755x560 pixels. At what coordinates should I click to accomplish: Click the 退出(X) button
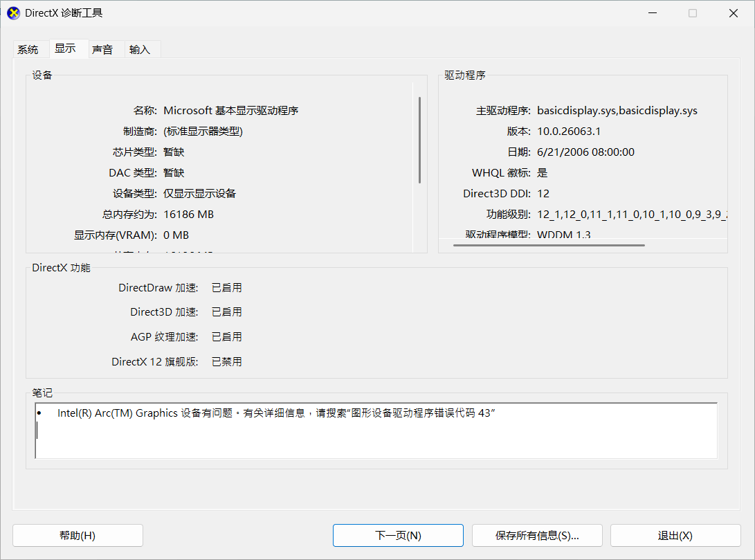point(675,535)
